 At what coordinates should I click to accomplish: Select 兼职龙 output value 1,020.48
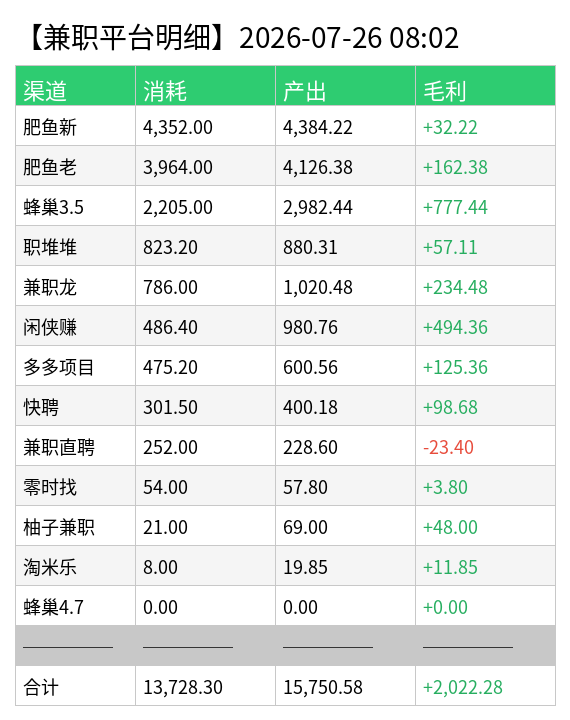[317, 287]
